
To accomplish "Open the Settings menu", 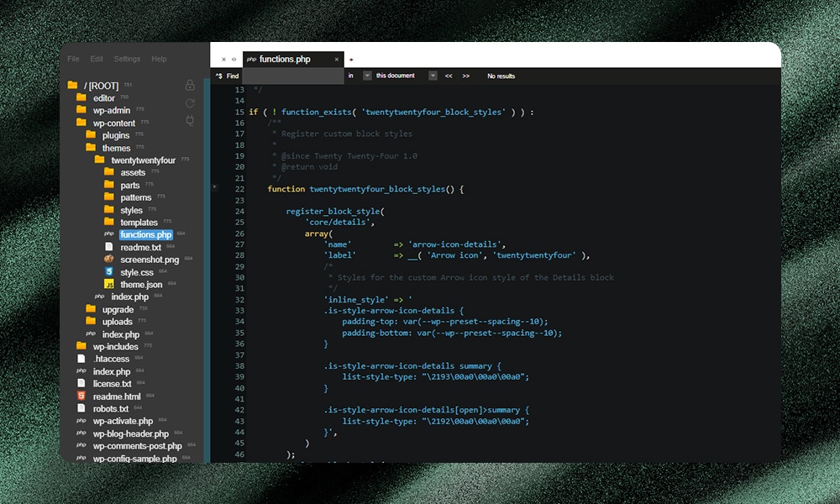I will tap(126, 59).
